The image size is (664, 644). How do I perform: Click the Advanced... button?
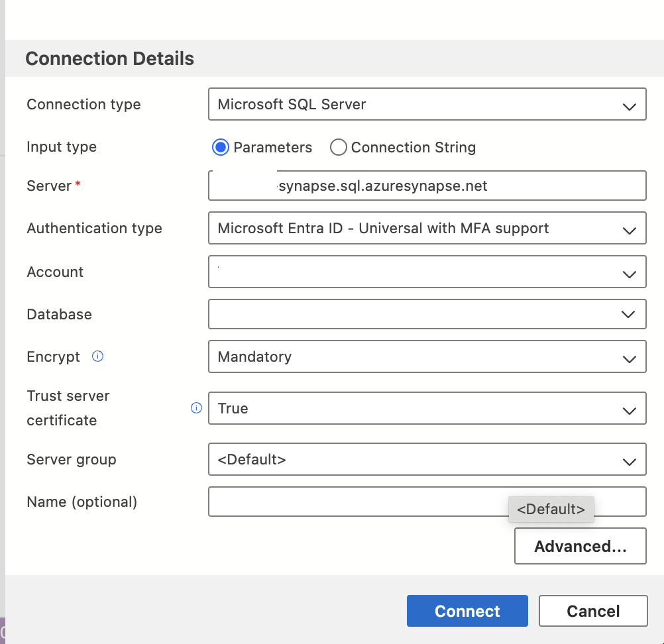click(581, 546)
